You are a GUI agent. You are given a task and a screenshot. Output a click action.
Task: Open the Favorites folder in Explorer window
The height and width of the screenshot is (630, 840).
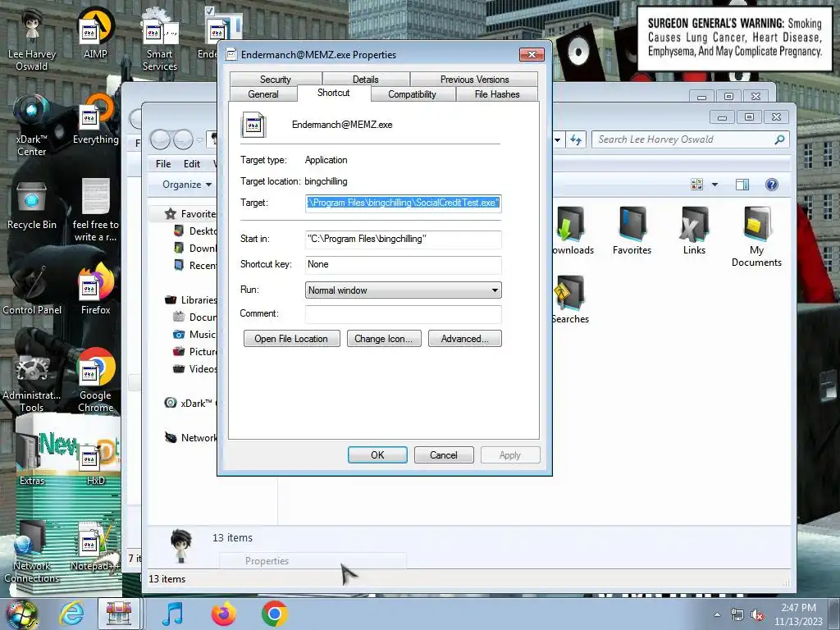coord(632,231)
